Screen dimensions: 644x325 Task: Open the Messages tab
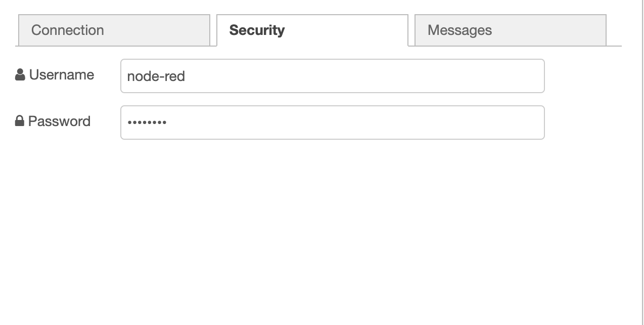pyautogui.click(x=510, y=30)
